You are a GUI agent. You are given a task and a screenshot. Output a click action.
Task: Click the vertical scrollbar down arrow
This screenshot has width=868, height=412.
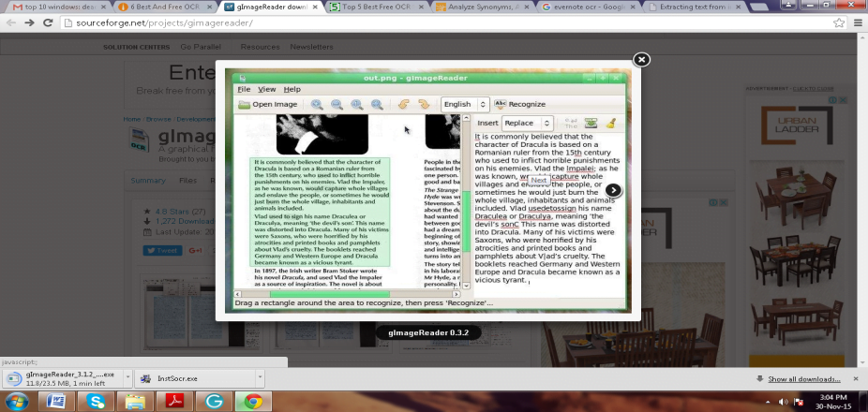(466, 286)
